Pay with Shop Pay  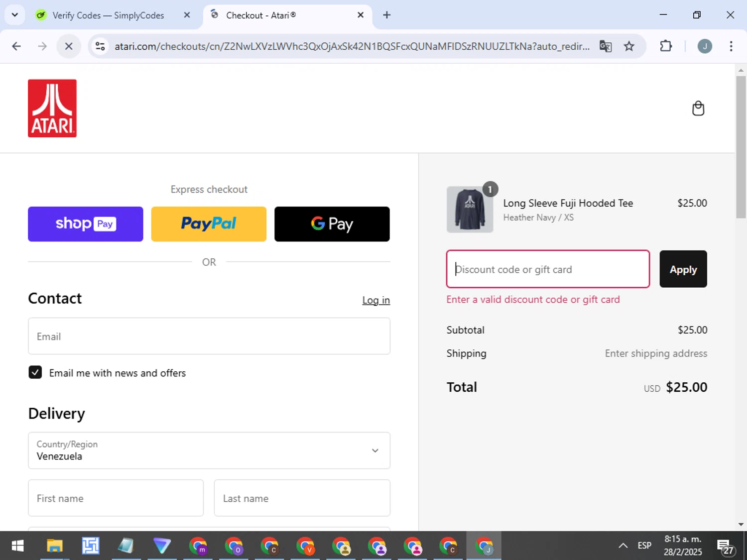click(86, 224)
